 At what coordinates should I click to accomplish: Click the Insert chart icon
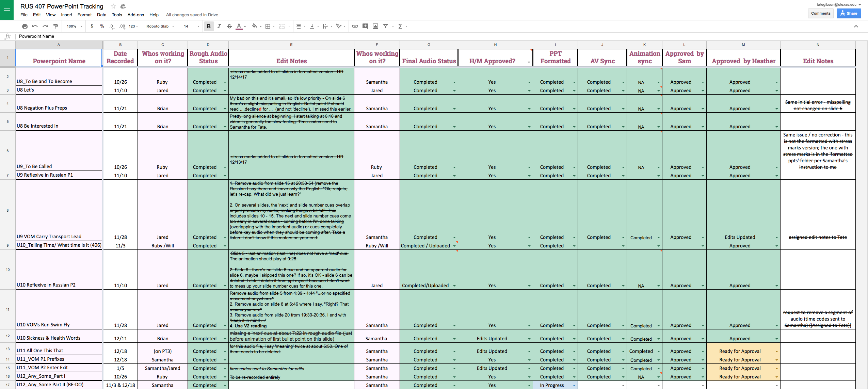pos(375,26)
